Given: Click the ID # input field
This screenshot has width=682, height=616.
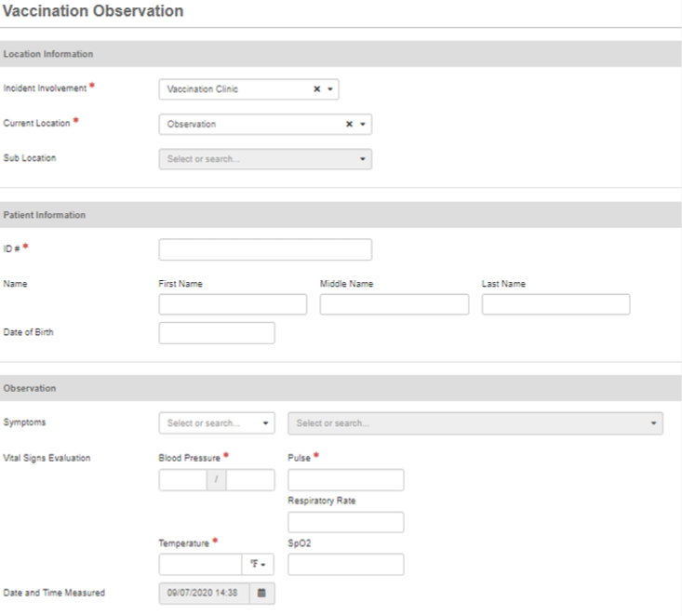Looking at the screenshot, I should 265,249.
